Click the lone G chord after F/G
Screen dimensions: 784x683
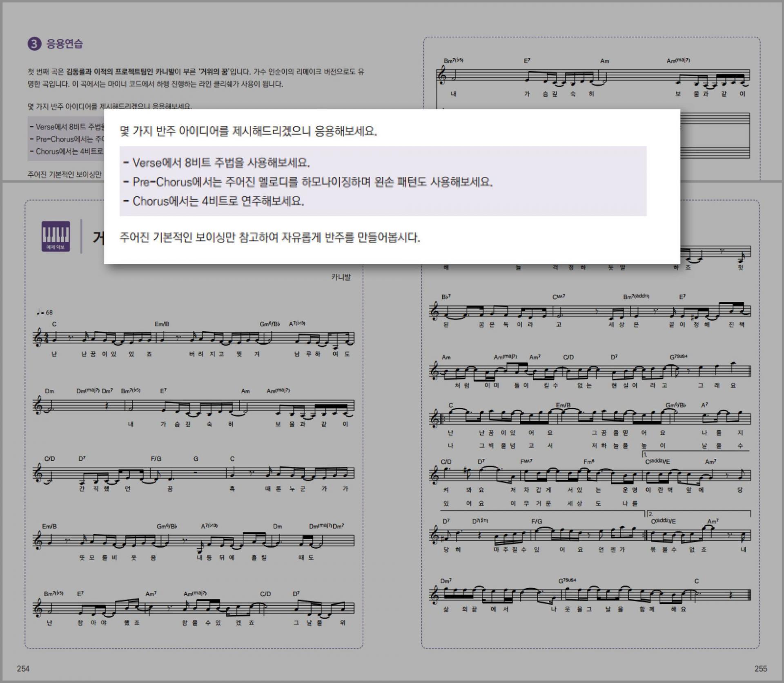[196, 459]
